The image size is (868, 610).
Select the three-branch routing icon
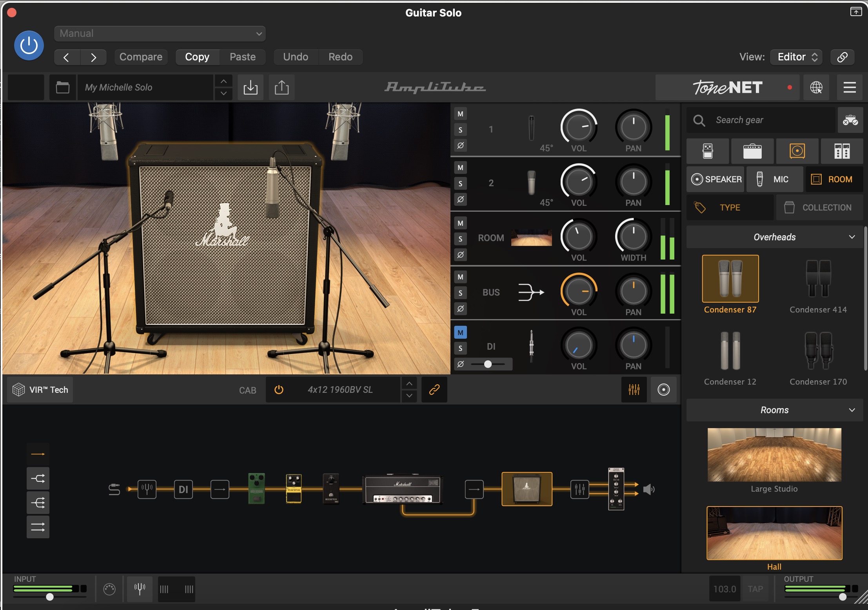[x=38, y=503]
